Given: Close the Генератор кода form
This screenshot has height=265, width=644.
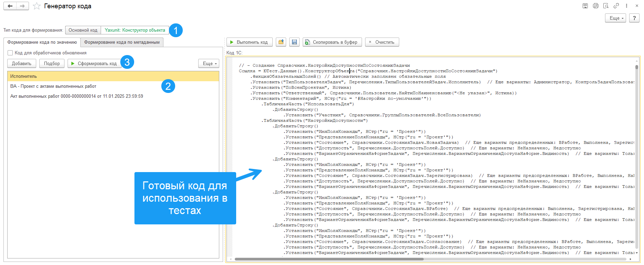Looking at the screenshot, I should [637, 6].
